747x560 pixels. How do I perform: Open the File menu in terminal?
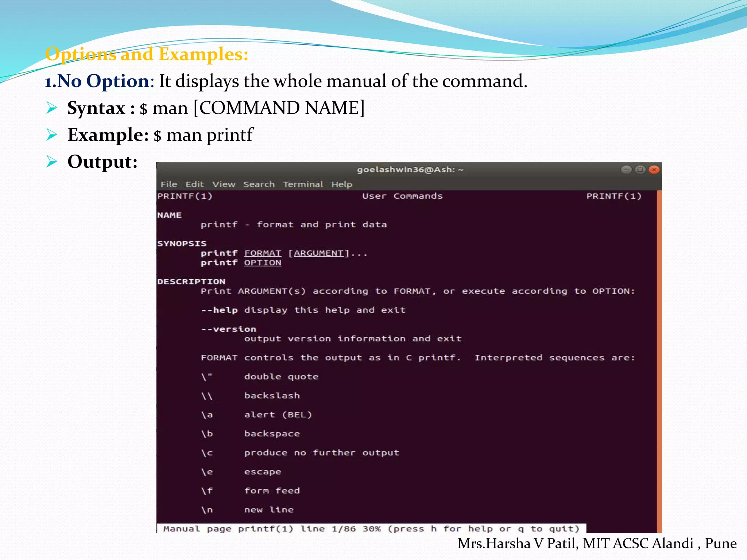[x=169, y=184]
